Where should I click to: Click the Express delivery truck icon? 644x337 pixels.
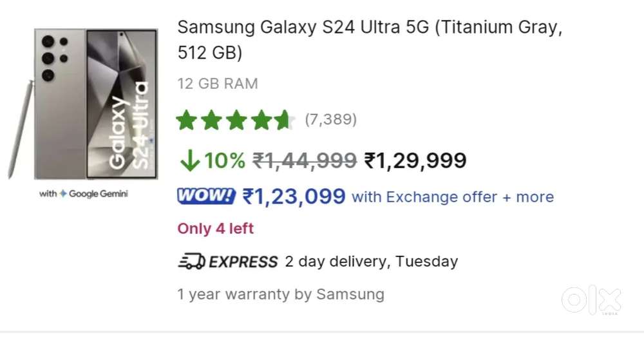coord(191,262)
